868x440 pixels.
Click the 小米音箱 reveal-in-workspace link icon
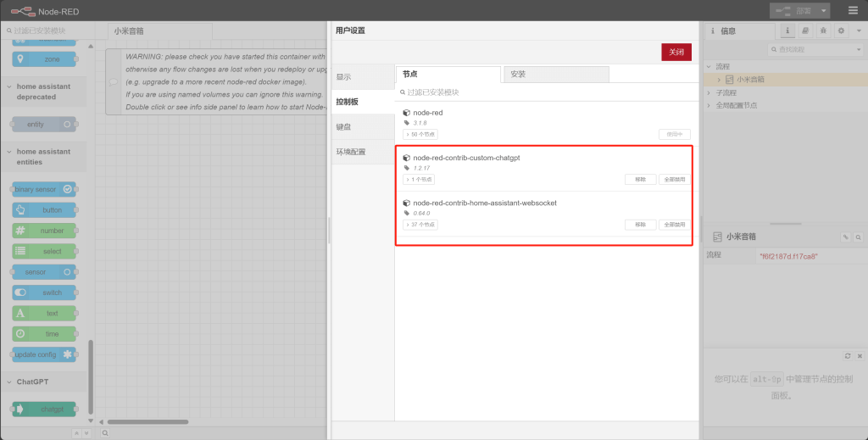click(x=845, y=237)
